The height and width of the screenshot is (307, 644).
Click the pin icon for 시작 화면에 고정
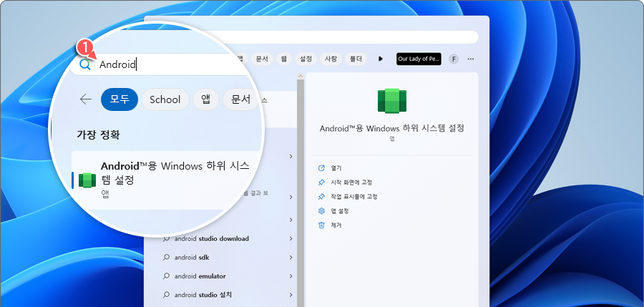(x=321, y=182)
